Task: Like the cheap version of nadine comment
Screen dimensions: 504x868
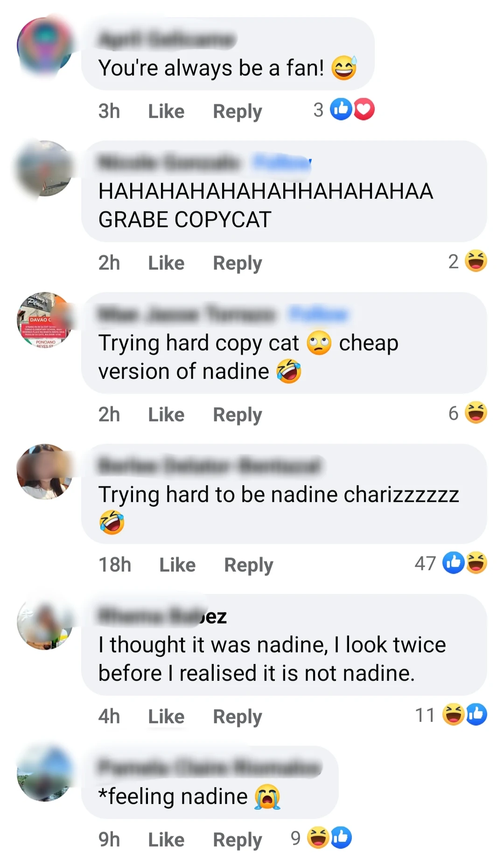Action: (x=166, y=415)
